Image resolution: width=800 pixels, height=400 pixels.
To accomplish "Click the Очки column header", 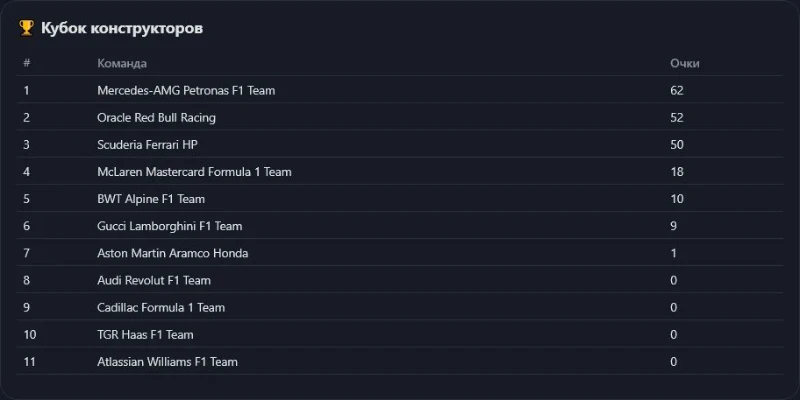I will [x=685, y=63].
